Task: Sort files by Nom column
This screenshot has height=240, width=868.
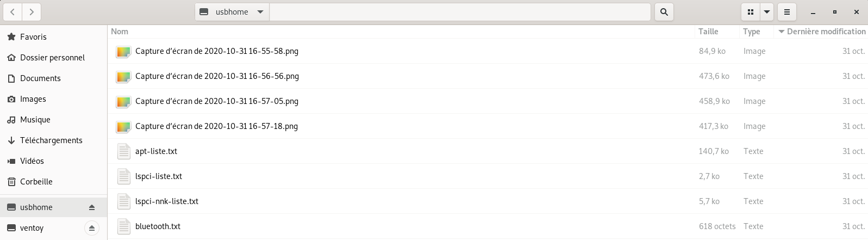Action: [401, 32]
